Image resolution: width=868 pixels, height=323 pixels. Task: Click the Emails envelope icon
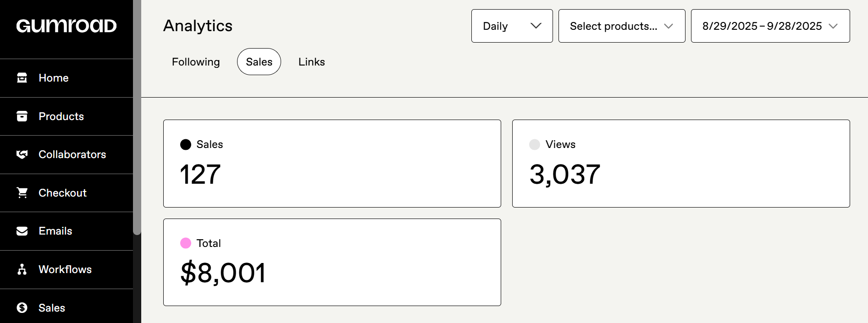22,231
